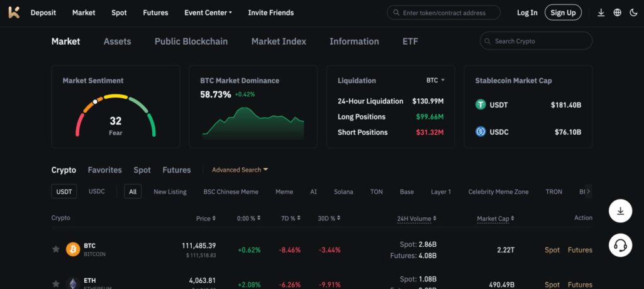This screenshot has height=289, width=644.
Task: Click the orange Bitcoin coin icon
Action: coord(73,249)
